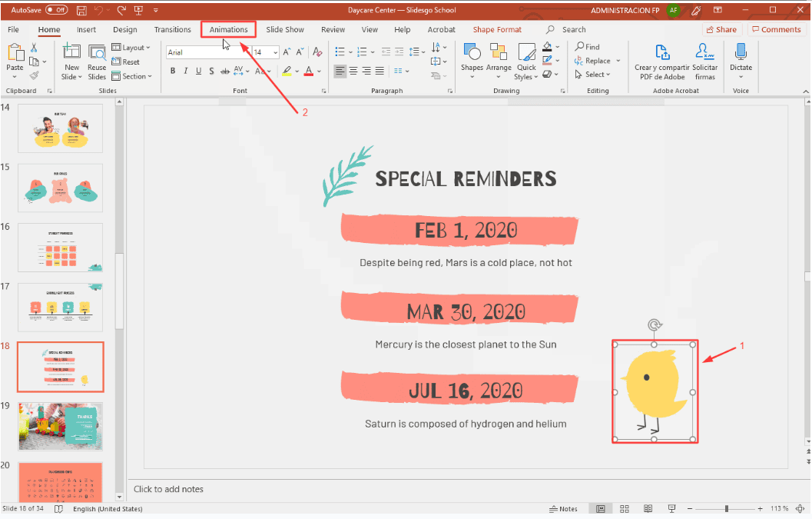Image resolution: width=812 pixels, height=519 pixels.
Task: Decrease list indent level
Action: click(x=386, y=52)
